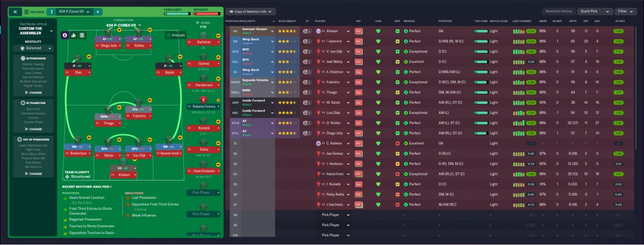Select the bar chart view icon on pitch
644x245 pixels.
click(73, 35)
